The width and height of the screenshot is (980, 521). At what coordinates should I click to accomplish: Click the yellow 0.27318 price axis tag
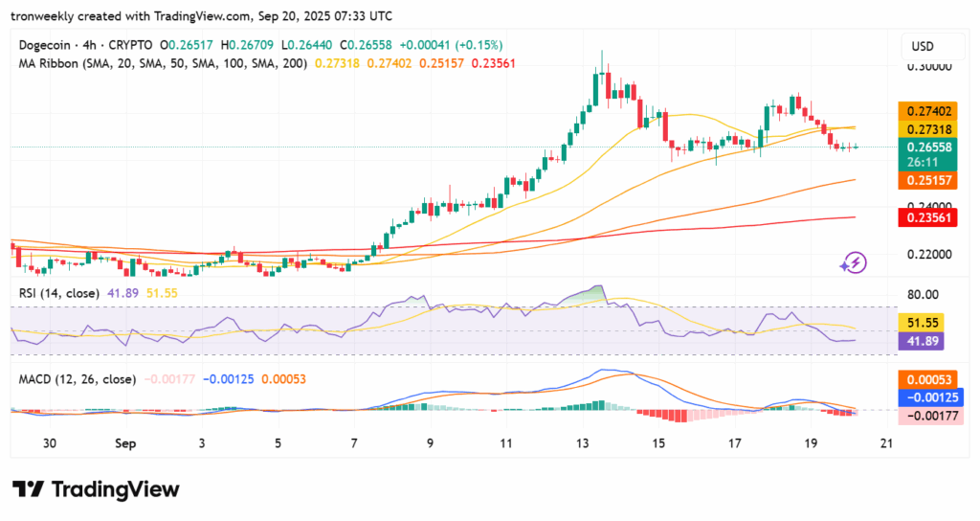point(928,129)
